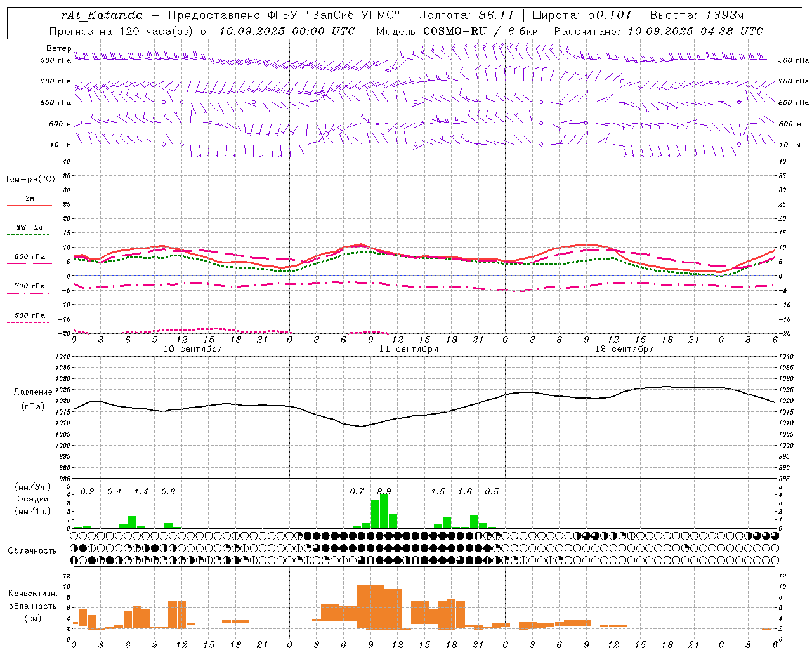Click the '(гПа)' unit label under Давление

click(x=33, y=407)
